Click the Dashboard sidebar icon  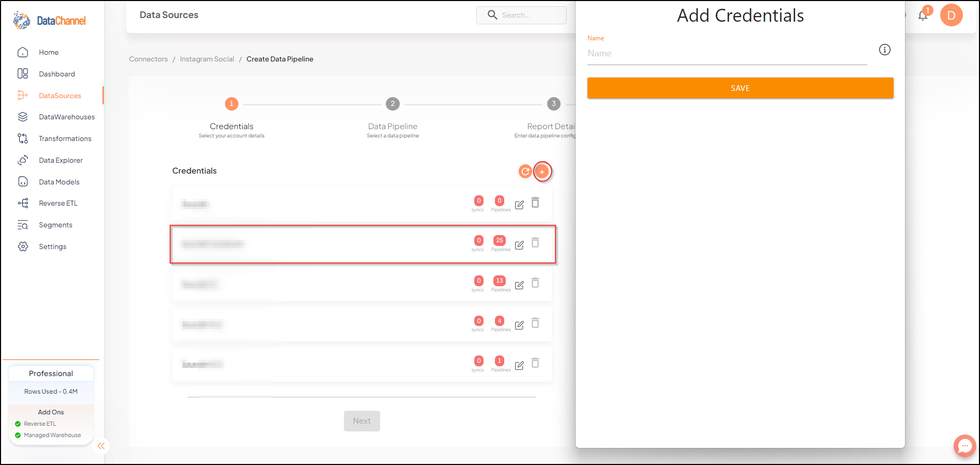[x=23, y=74]
